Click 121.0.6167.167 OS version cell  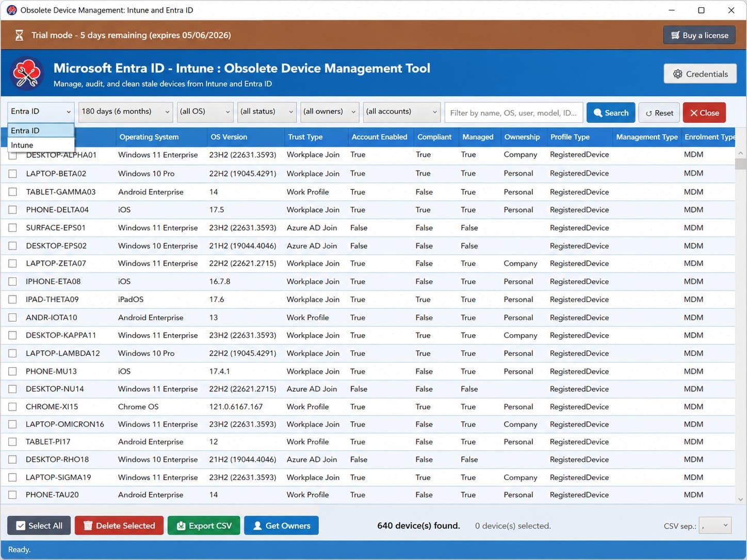(236, 407)
